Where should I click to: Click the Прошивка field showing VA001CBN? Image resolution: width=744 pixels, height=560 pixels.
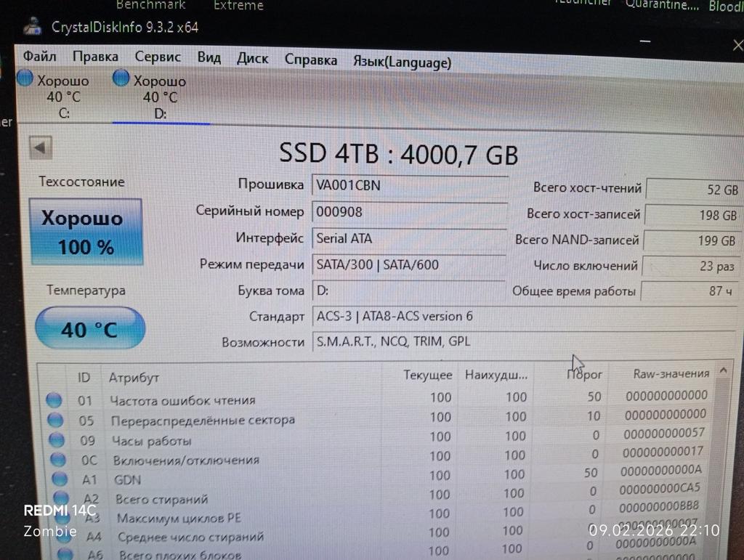click(409, 185)
